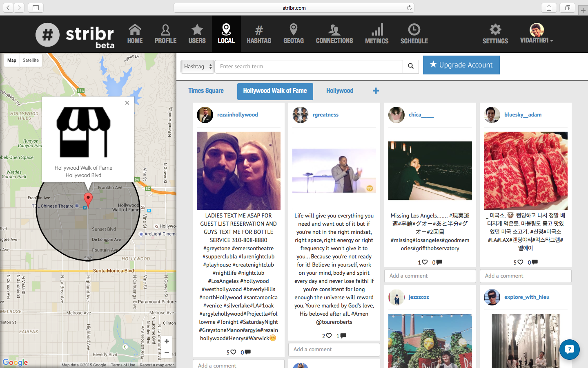Viewport: 588px width, 368px height.
Task: Switch map to Map view
Action: tap(12, 60)
